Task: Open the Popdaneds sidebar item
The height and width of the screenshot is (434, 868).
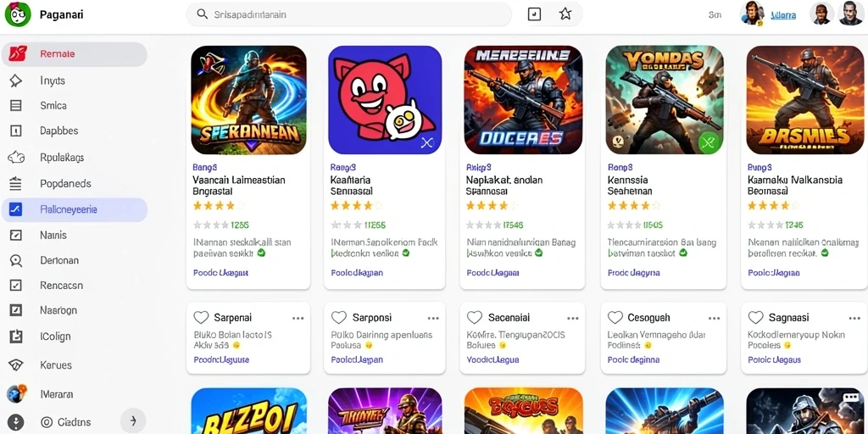Action: coord(75,184)
